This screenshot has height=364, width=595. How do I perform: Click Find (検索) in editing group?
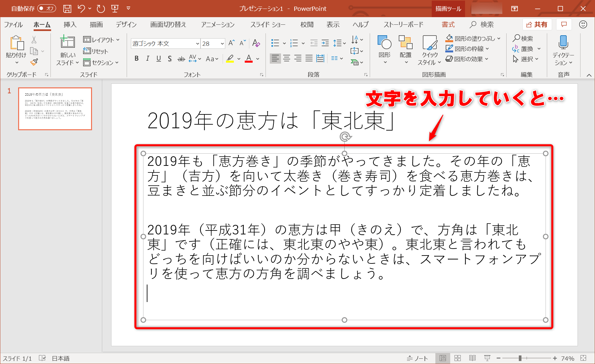(x=523, y=39)
